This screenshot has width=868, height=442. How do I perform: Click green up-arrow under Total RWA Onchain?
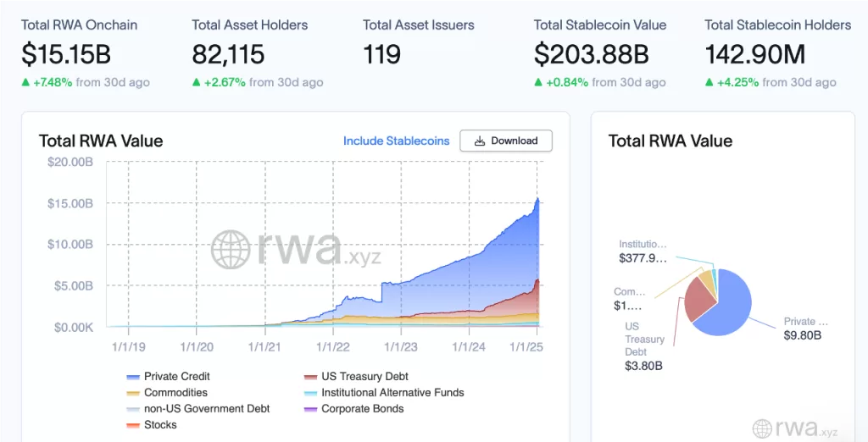[x=26, y=82]
